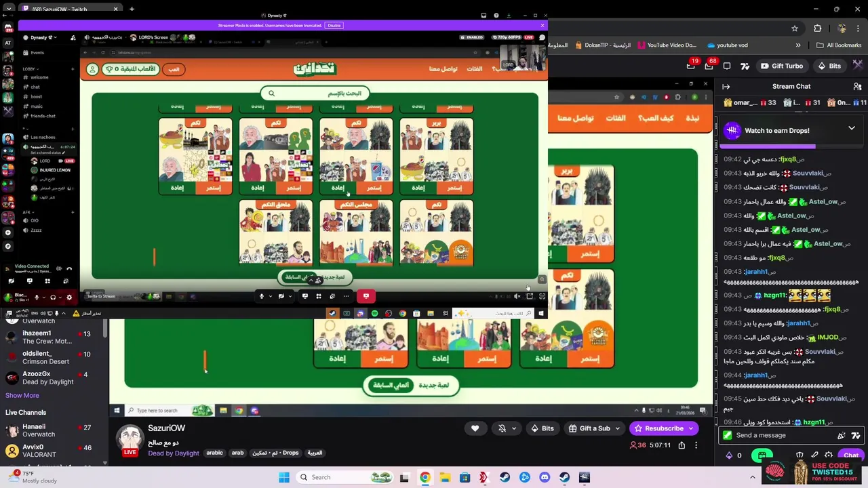
Task: Click the Arabic search bar on game site
Action: [315, 94]
